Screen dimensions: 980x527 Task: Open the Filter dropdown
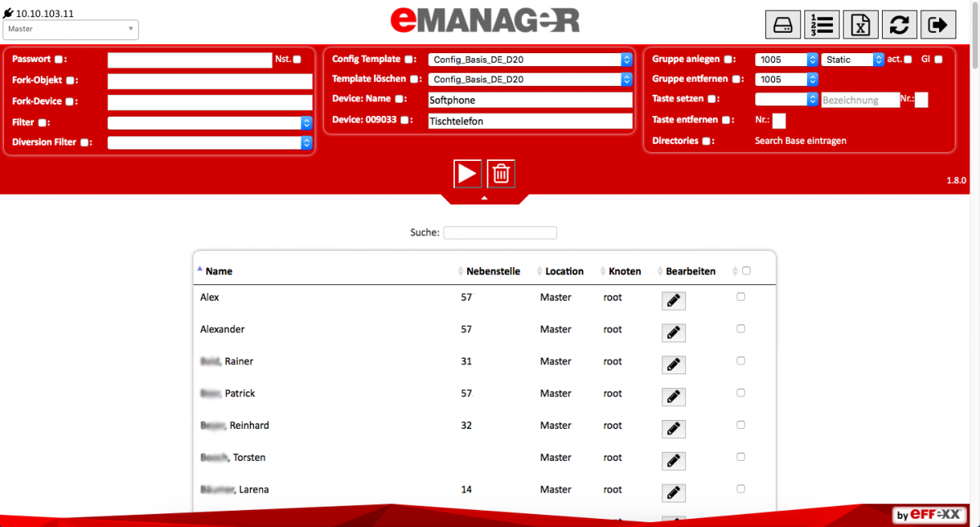210,123
